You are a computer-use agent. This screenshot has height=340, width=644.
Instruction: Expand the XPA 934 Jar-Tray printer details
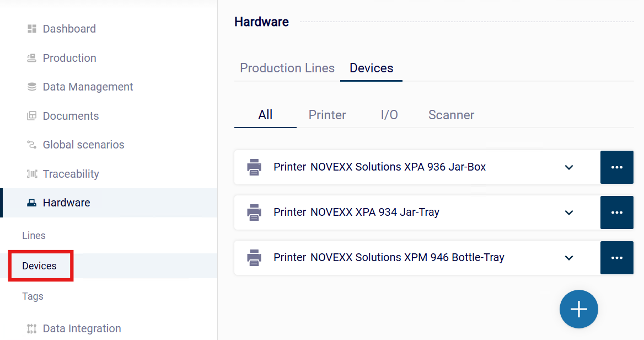(x=569, y=212)
